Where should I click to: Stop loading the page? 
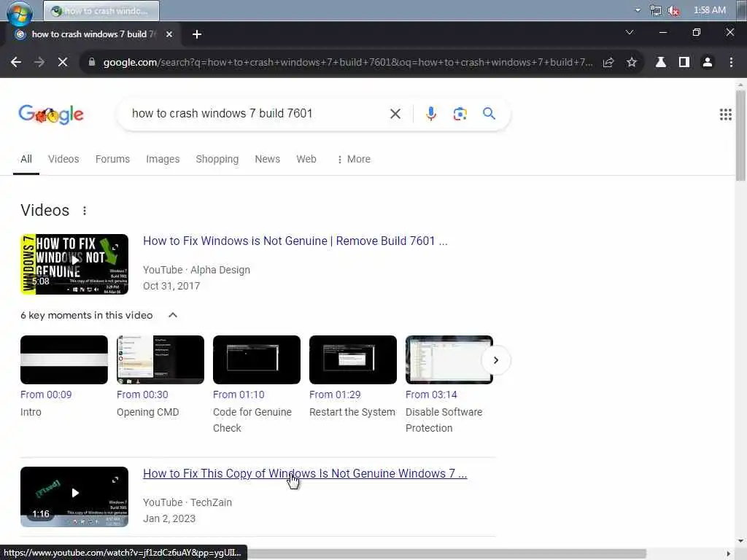click(63, 63)
